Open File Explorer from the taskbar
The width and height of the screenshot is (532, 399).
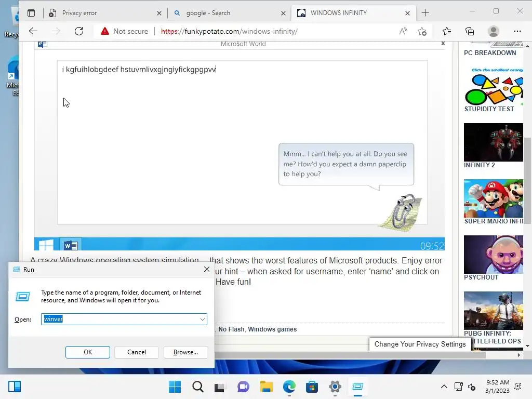pyautogui.click(x=267, y=387)
